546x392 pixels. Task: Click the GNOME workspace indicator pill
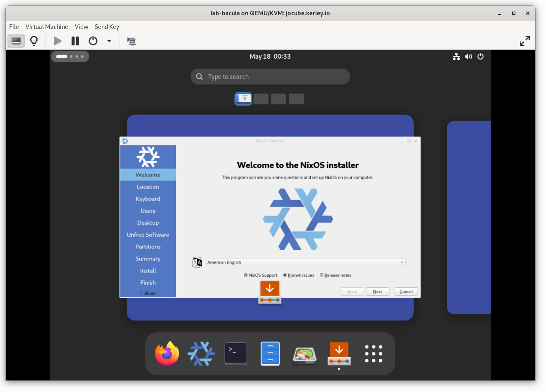(x=70, y=56)
